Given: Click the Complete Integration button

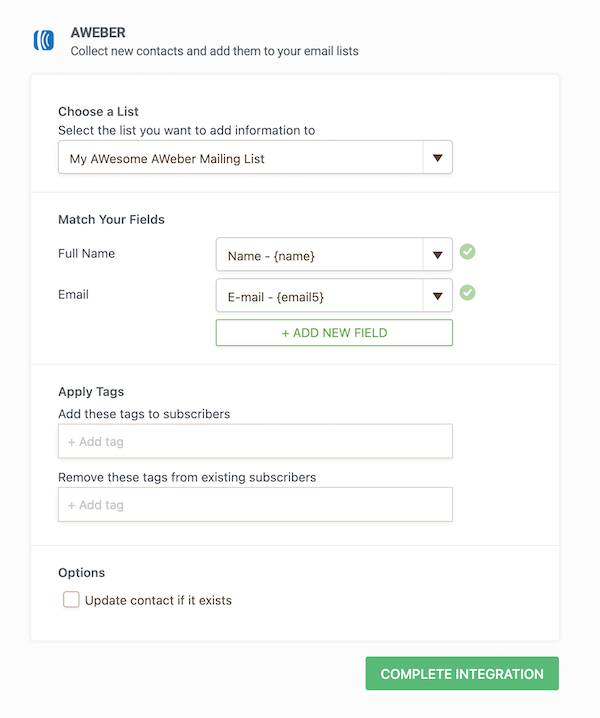Looking at the screenshot, I should coord(462,674).
